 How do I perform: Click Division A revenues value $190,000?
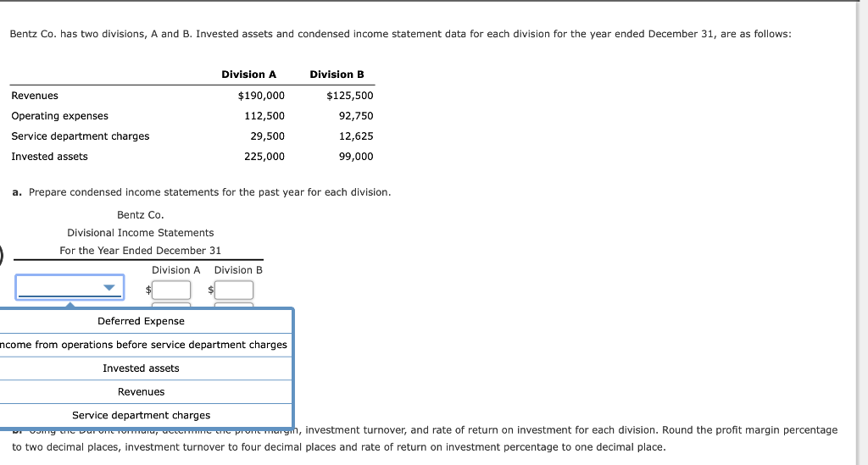pos(261,96)
